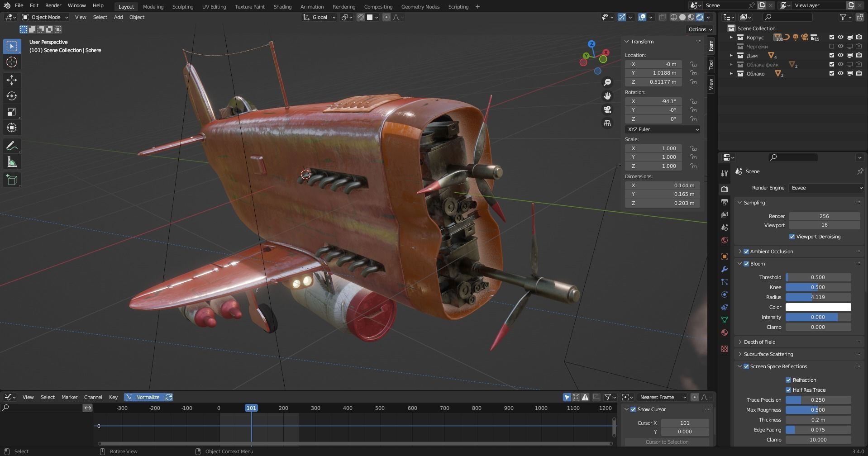
Task: Click the Bloom Color white swatch
Action: (818, 307)
